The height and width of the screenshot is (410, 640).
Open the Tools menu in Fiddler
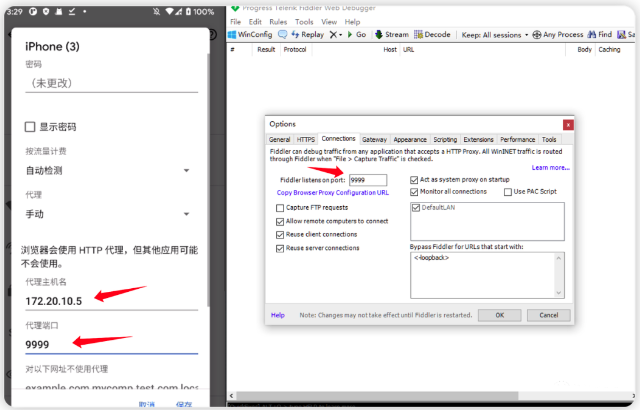[x=304, y=22]
